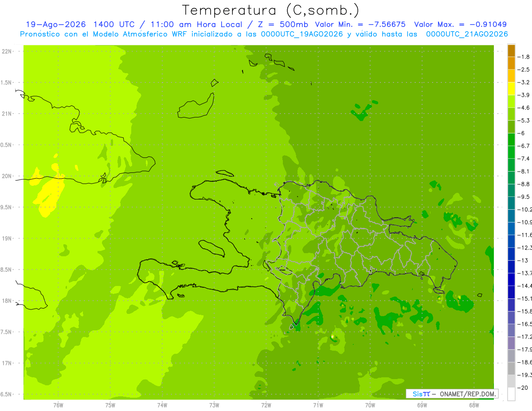
Task: Click the '69W' longitude label
Action: [422, 405]
